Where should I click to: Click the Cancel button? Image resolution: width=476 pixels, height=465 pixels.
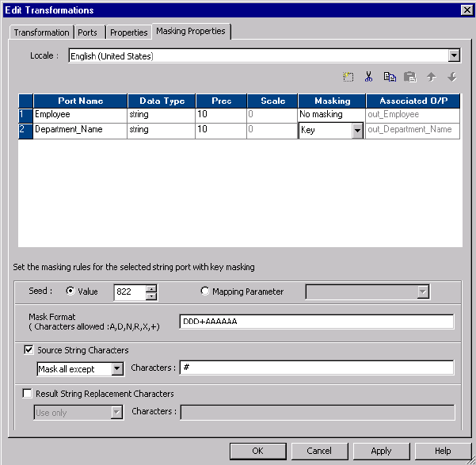click(x=319, y=451)
